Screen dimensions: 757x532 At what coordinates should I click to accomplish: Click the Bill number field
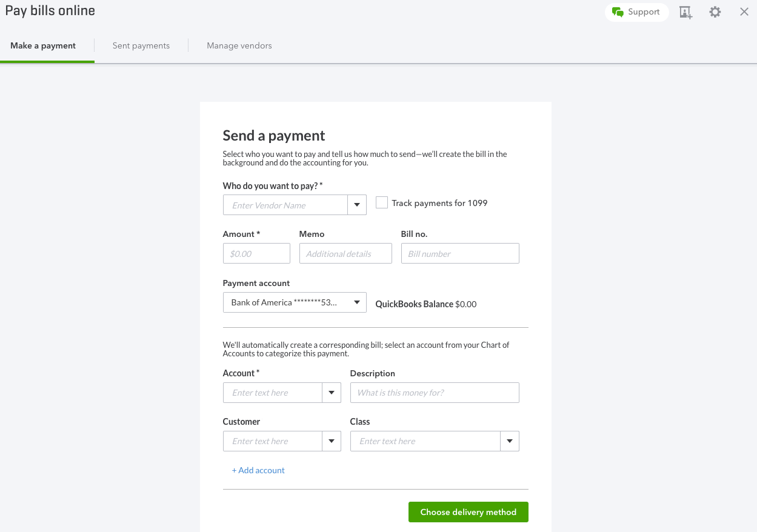coord(460,253)
